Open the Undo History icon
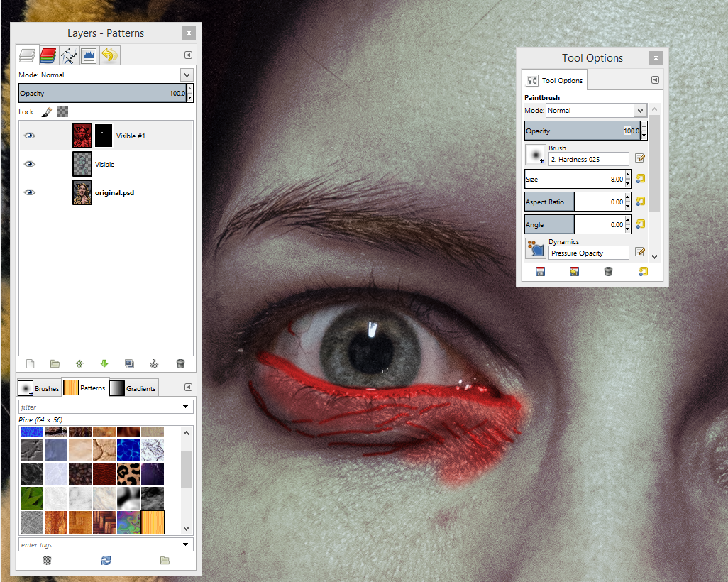728x582 pixels. pos(109,55)
